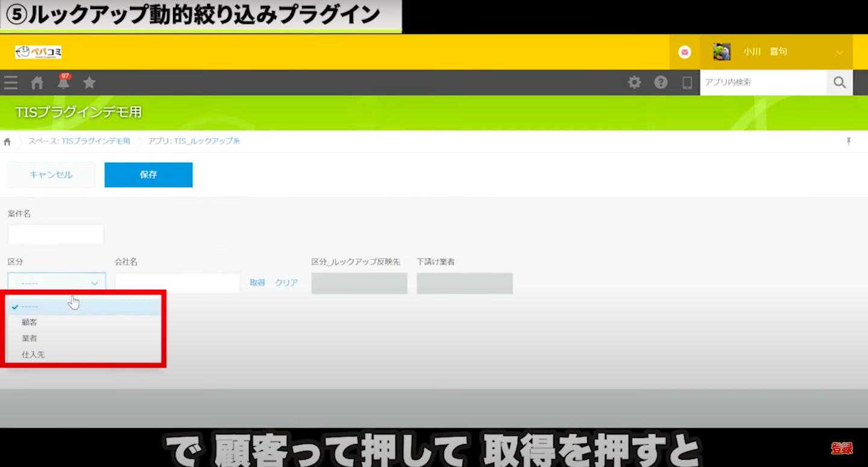Open the settings gear icon
868x467 pixels.
[x=634, y=82]
